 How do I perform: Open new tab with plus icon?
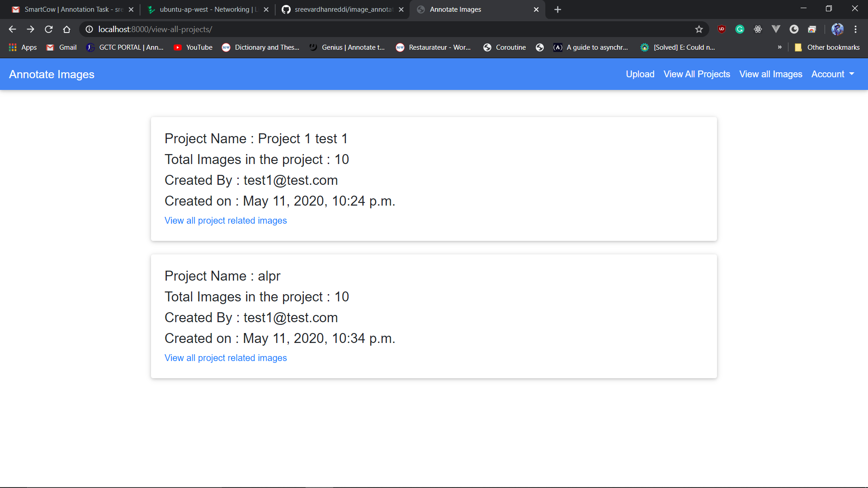tap(557, 9)
